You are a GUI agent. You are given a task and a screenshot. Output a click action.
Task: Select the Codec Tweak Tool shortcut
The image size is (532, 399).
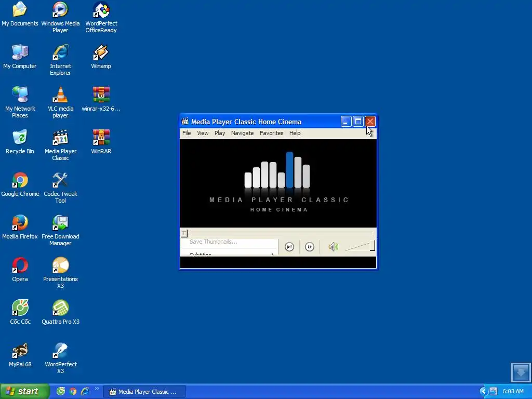click(x=60, y=188)
